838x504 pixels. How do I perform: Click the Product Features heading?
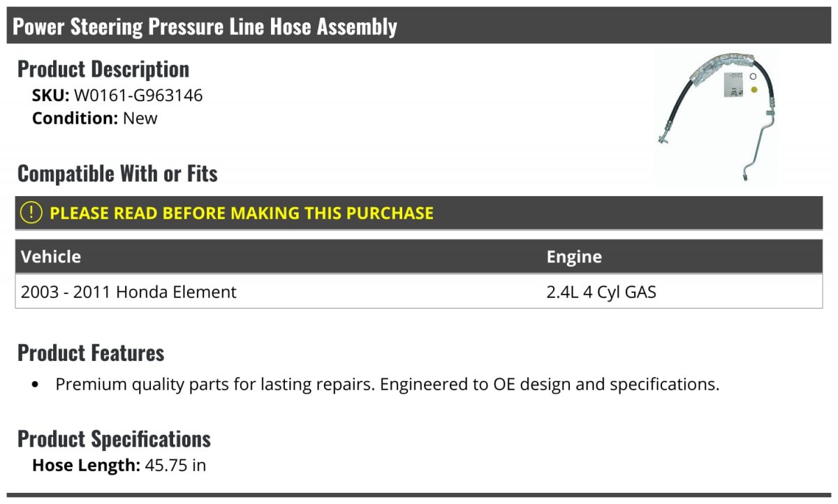click(x=91, y=353)
